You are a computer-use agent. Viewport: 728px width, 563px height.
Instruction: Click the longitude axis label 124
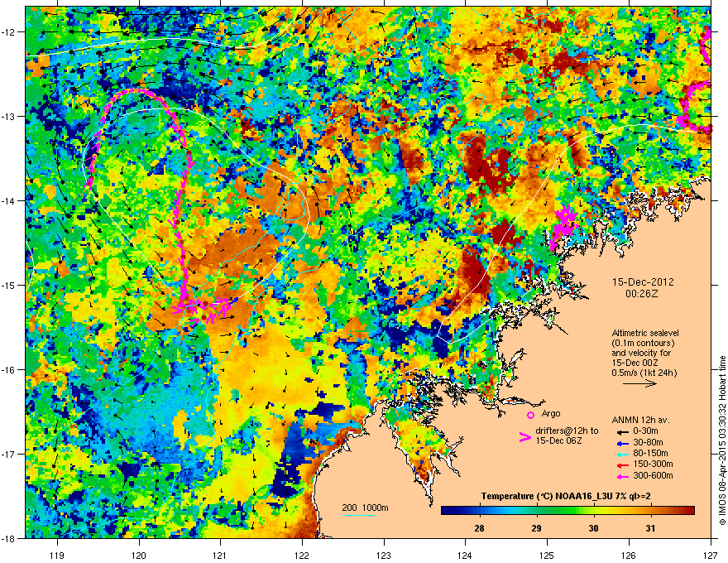(x=465, y=555)
